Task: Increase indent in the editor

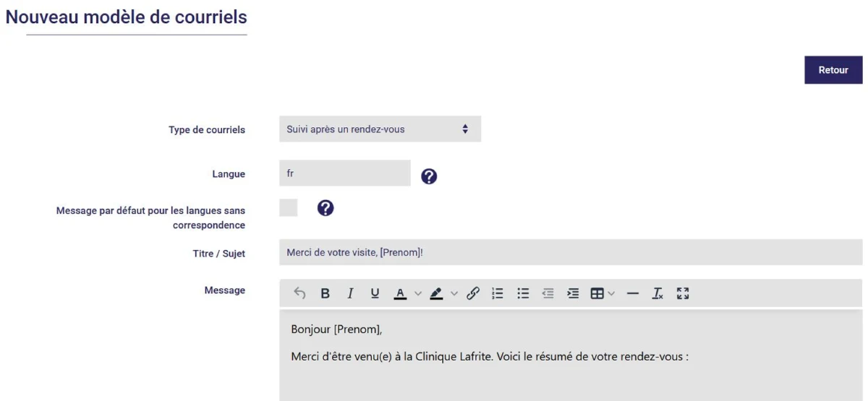Action: pos(573,293)
